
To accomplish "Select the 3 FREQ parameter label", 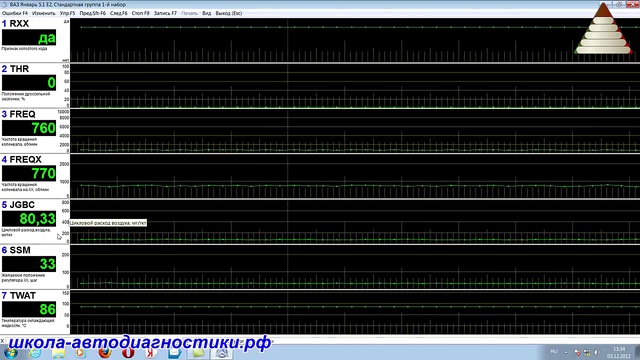I will click(19, 114).
